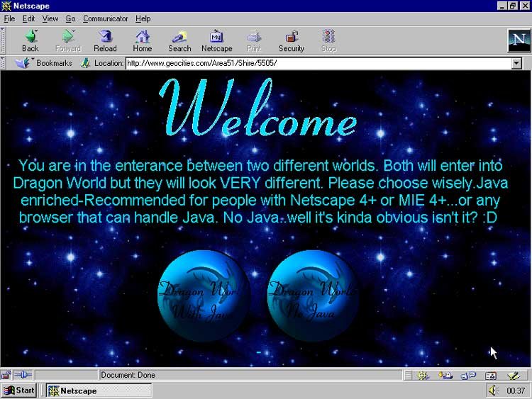Click the Netscape toolbar button
532x399 pixels.
[x=216, y=40]
